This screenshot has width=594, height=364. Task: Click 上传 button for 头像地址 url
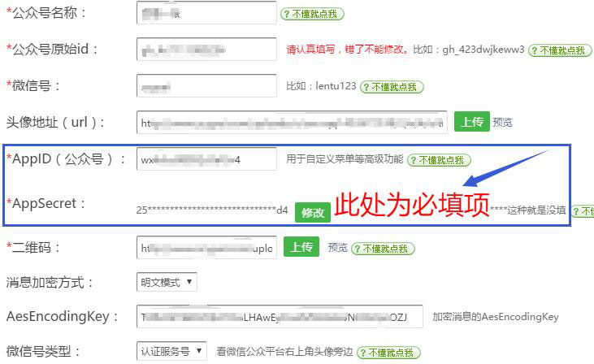coord(472,122)
